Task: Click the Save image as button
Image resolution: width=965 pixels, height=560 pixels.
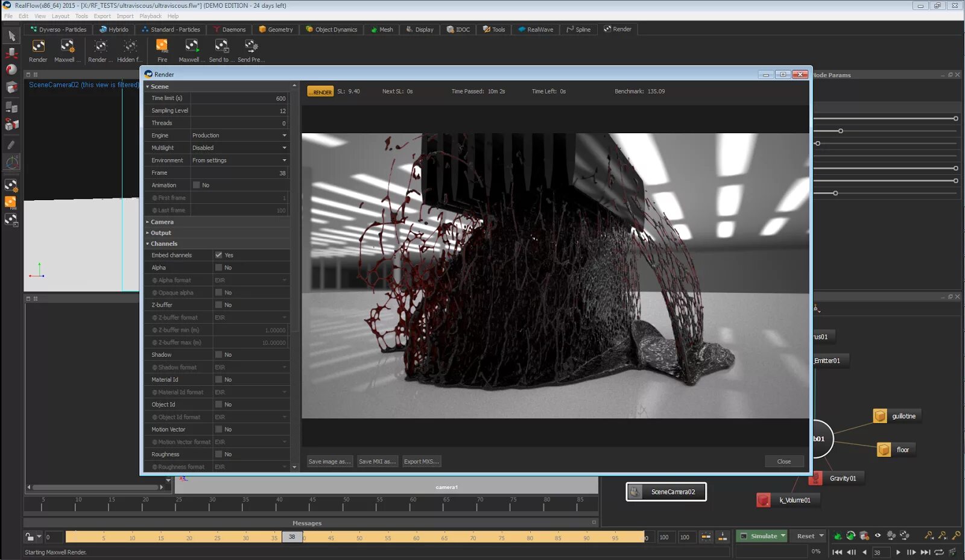Action: tap(329, 462)
